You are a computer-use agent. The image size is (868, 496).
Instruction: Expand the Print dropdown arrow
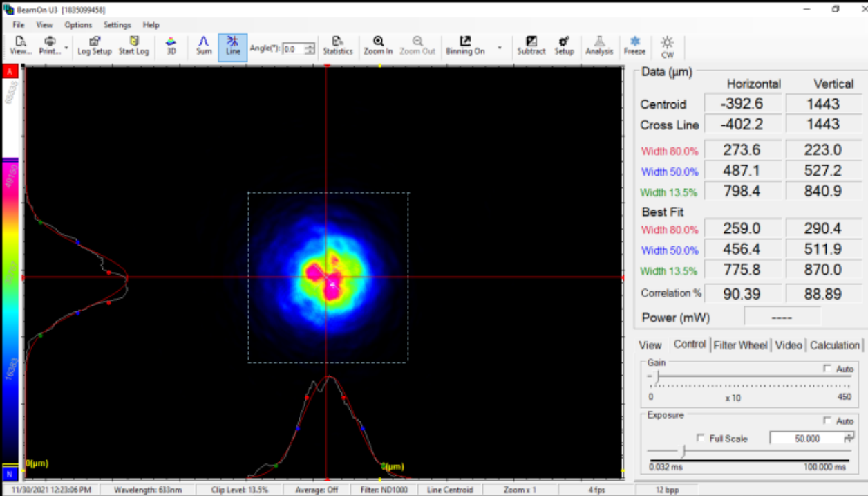point(66,48)
